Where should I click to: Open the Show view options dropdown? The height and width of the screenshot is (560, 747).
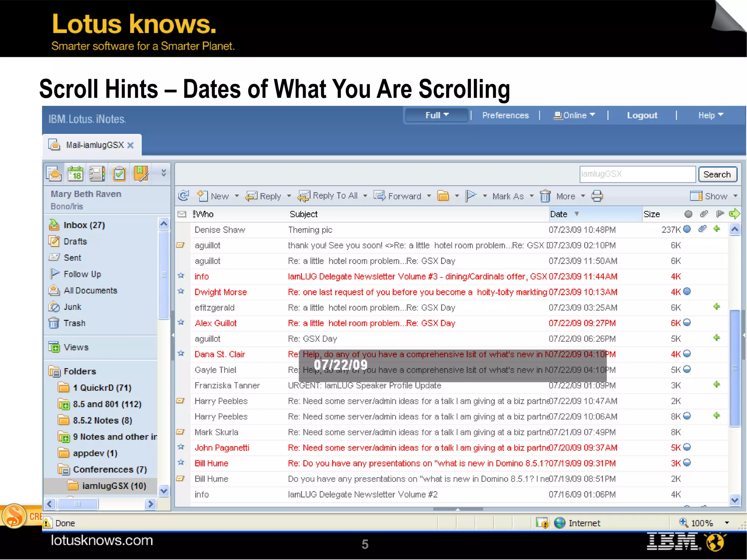coord(714,196)
